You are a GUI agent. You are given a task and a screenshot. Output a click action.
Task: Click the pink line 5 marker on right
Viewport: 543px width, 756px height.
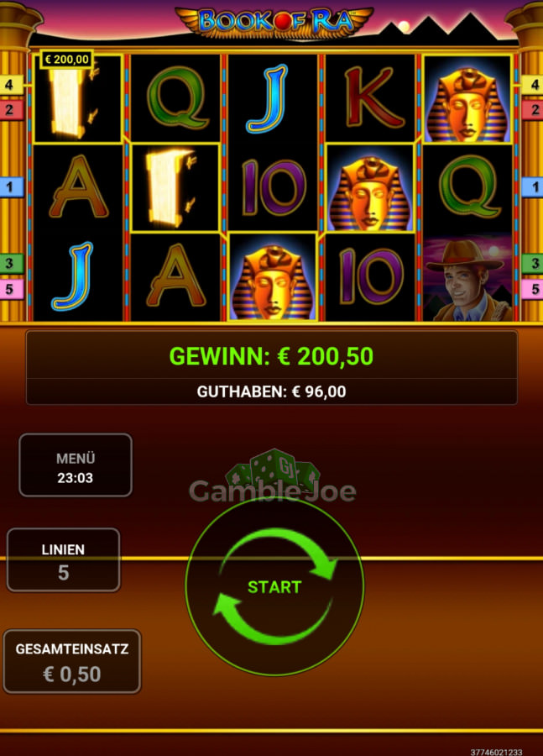point(532,289)
